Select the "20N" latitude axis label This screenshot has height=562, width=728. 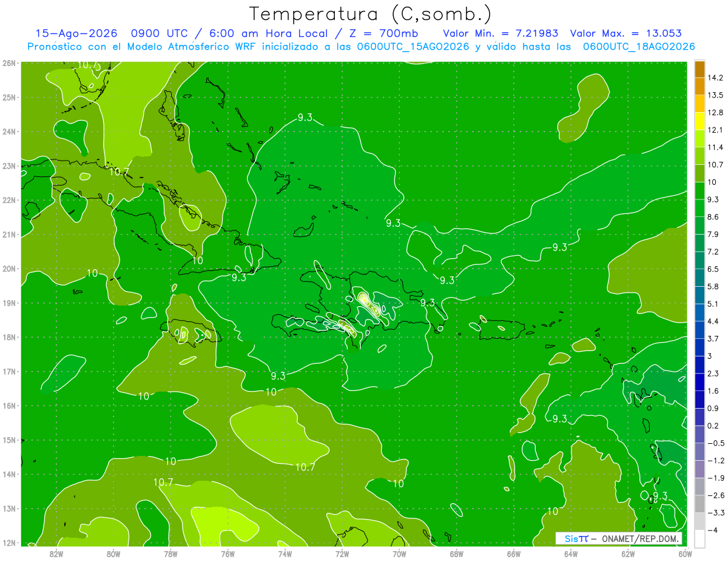click(x=9, y=269)
